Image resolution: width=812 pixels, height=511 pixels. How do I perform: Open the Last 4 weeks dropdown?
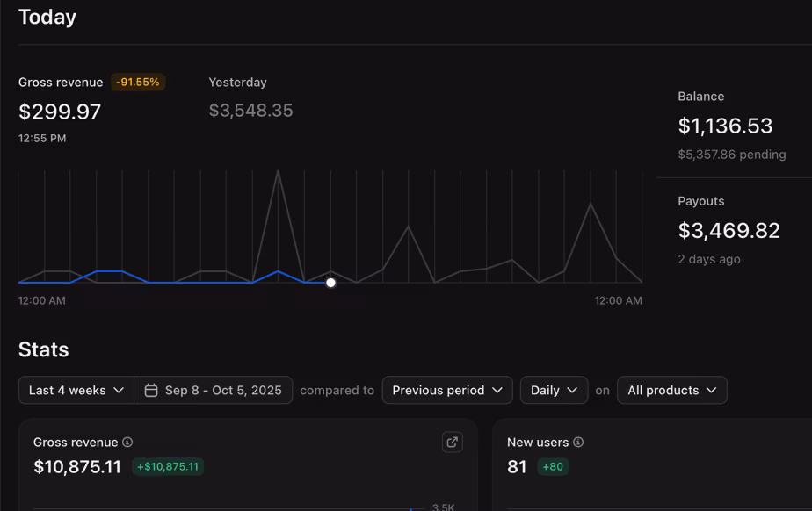pos(76,391)
